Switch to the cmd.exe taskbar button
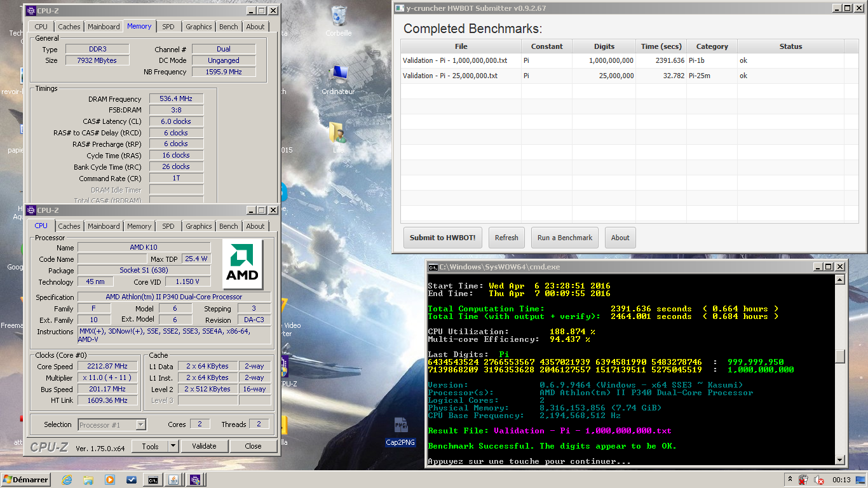The height and width of the screenshot is (488, 868). 153,480
